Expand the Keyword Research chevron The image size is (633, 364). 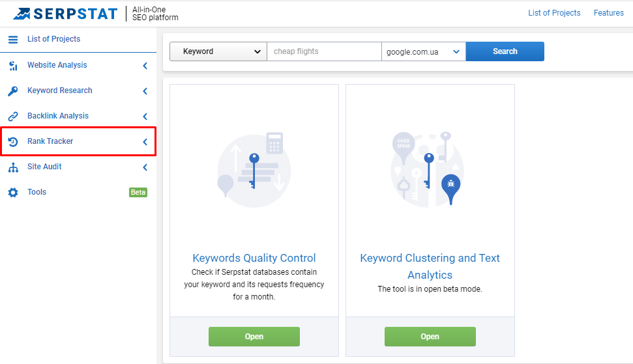(x=145, y=91)
